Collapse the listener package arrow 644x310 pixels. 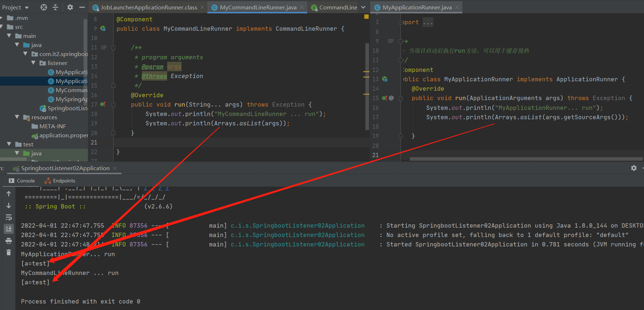click(x=34, y=63)
